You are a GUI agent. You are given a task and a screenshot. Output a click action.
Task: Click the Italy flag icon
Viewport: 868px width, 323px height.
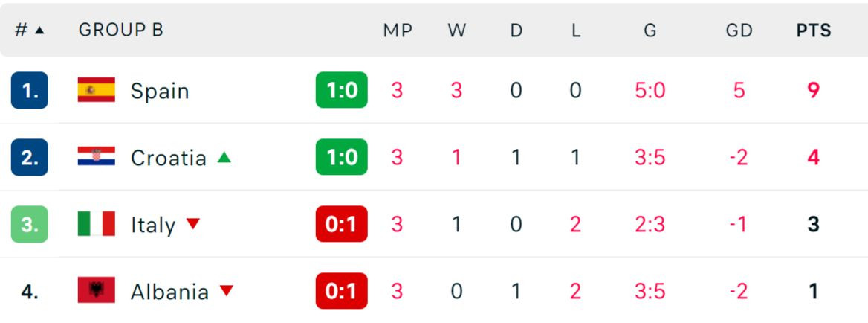[x=97, y=224]
